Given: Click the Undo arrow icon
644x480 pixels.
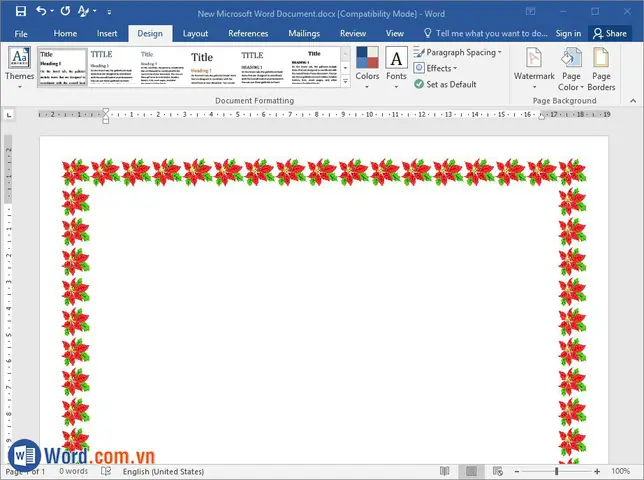Looking at the screenshot, I should tap(41, 11).
